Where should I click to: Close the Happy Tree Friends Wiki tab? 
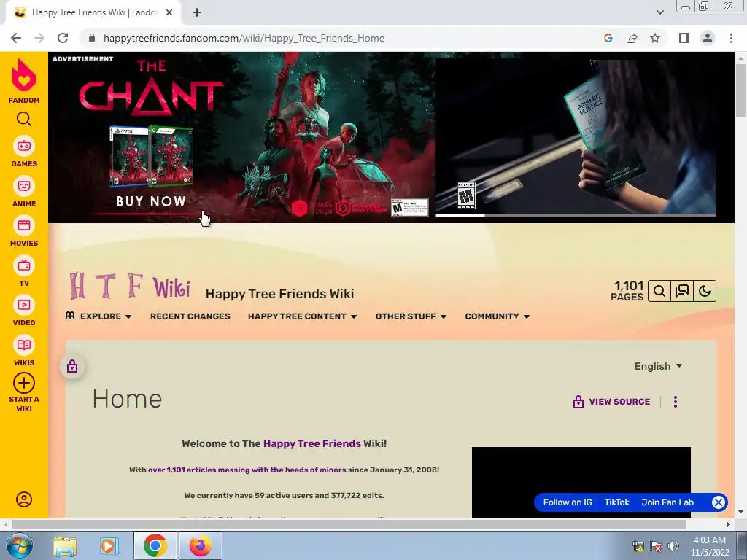coord(169,13)
